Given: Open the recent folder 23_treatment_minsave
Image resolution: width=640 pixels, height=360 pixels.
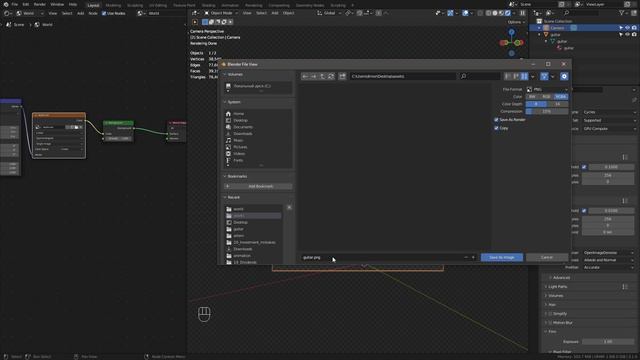Looking at the screenshot, I should [x=253, y=242].
